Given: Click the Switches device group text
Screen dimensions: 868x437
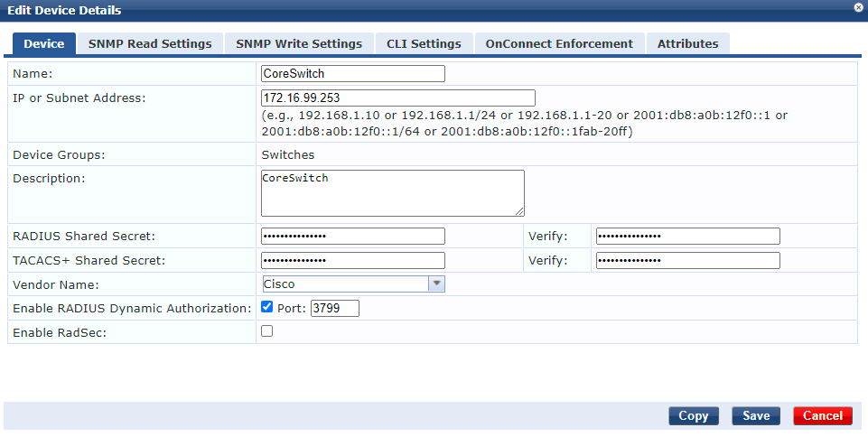Looking at the screenshot, I should coord(288,155).
